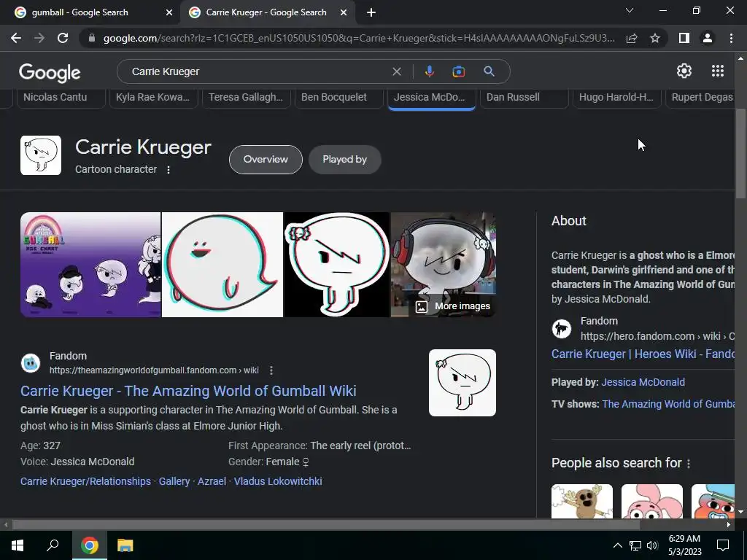The image size is (747, 560).
Task: Open the Azrael sublink
Action: [x=212, y=481]
